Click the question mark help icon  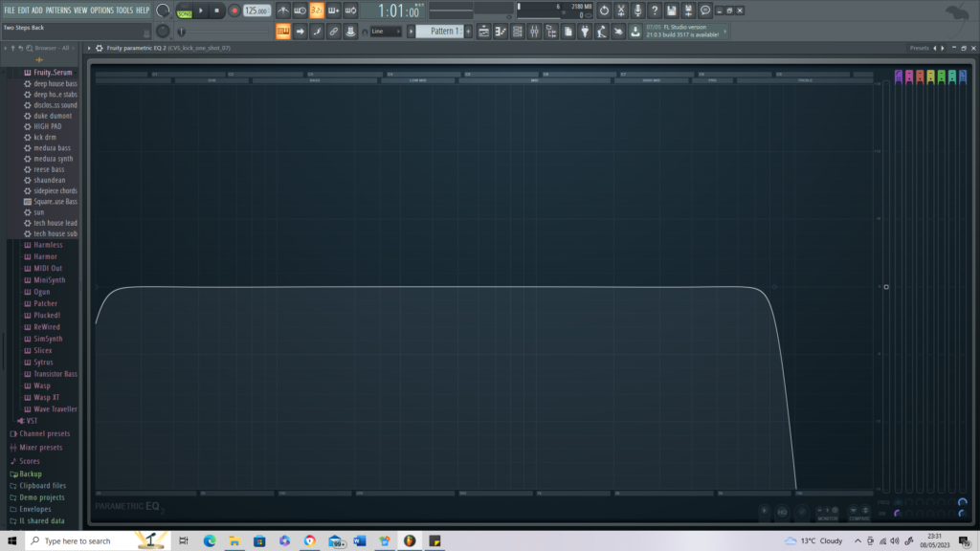coord(655,10)
